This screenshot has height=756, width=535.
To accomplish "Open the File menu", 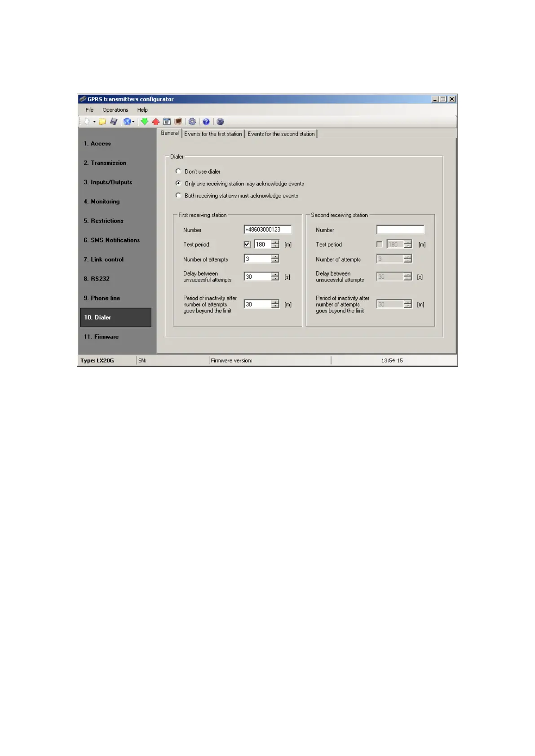I will [89, 110].
